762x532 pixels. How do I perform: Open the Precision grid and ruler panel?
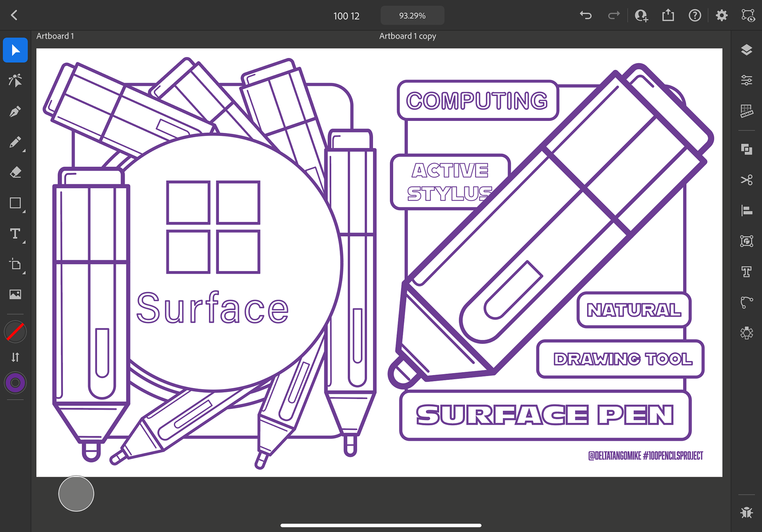coord(747,111)
